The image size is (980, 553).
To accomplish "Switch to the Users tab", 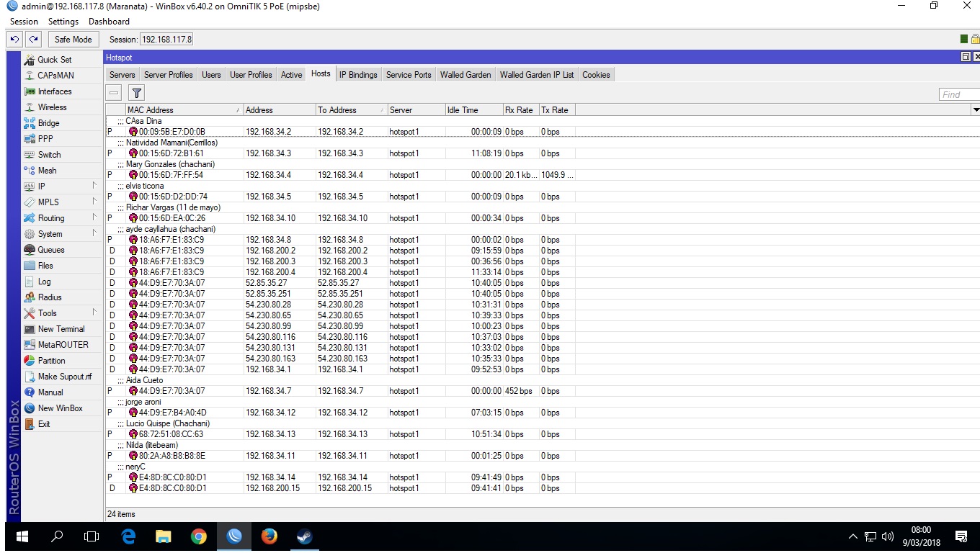I will (x=211, y=75).
